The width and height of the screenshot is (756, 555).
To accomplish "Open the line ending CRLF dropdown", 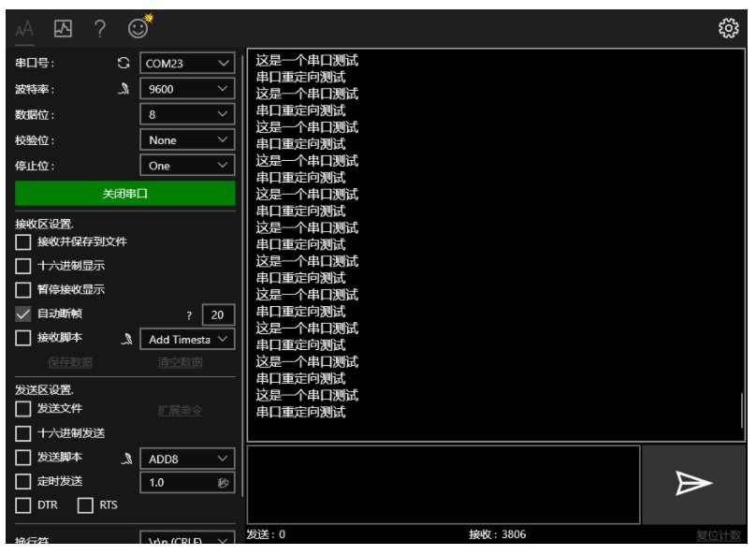I will (x=187, y=538).
